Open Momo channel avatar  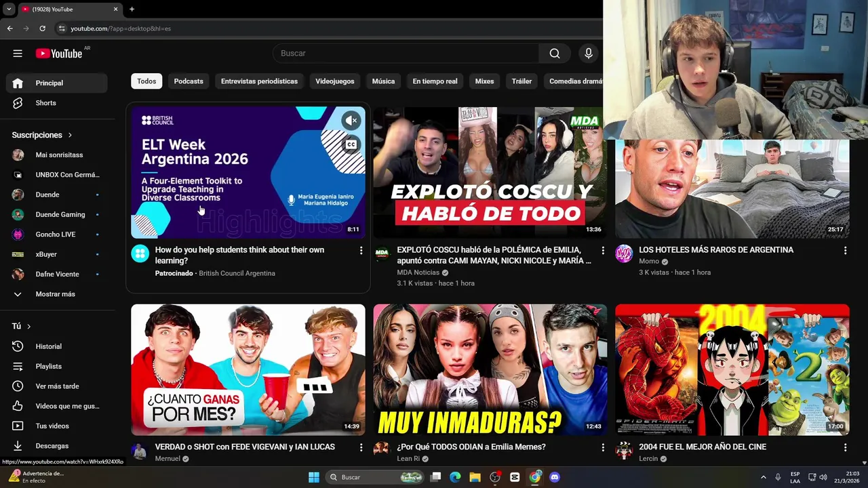pyautogui.click(x=624, y=254)
